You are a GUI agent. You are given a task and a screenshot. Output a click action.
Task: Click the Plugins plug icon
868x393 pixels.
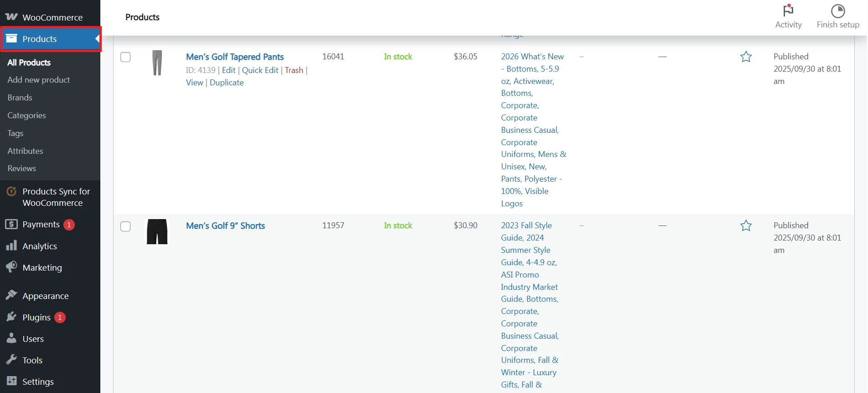pyautogui.click(x=11, y=317)
